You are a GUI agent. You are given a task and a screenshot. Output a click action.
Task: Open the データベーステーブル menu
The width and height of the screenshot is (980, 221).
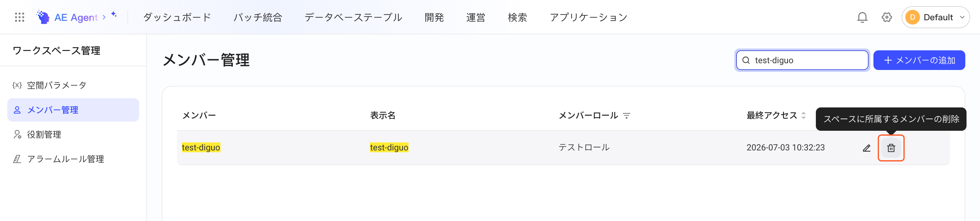(353, 17)
